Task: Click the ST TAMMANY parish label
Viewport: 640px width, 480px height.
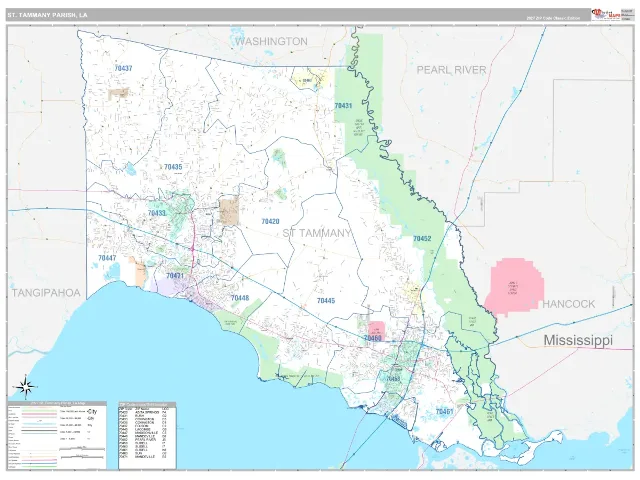Action: coord(317,233)
